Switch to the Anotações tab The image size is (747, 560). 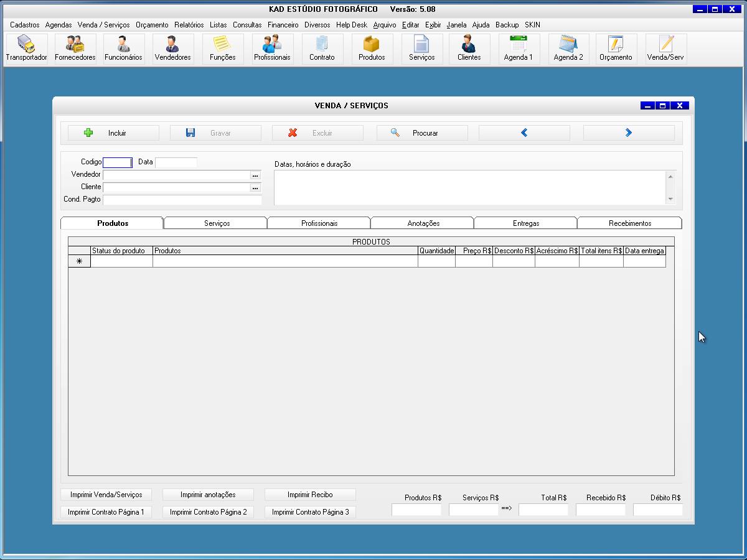[423, 223]
